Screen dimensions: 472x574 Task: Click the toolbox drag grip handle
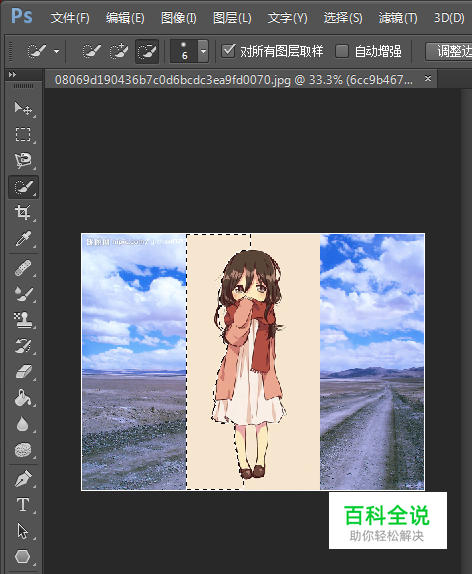[x=23, y=86]
